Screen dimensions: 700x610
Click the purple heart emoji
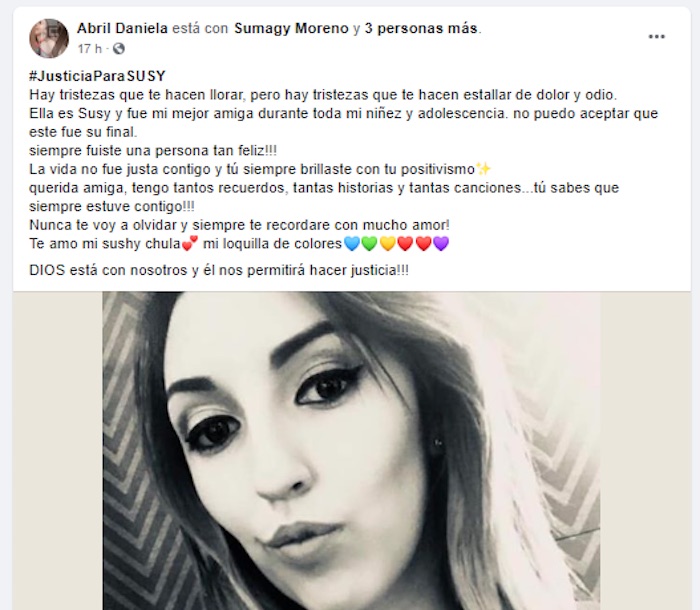(441, 244)
